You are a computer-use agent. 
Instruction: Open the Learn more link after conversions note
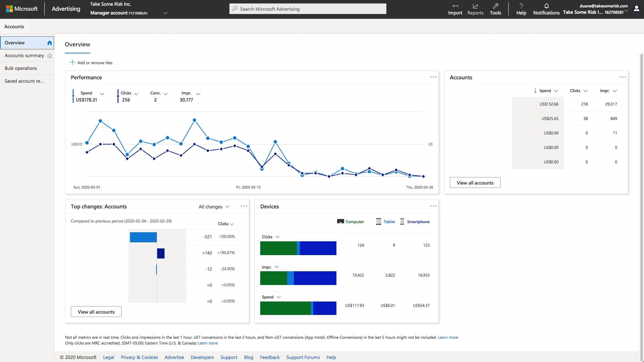point(448,337)
